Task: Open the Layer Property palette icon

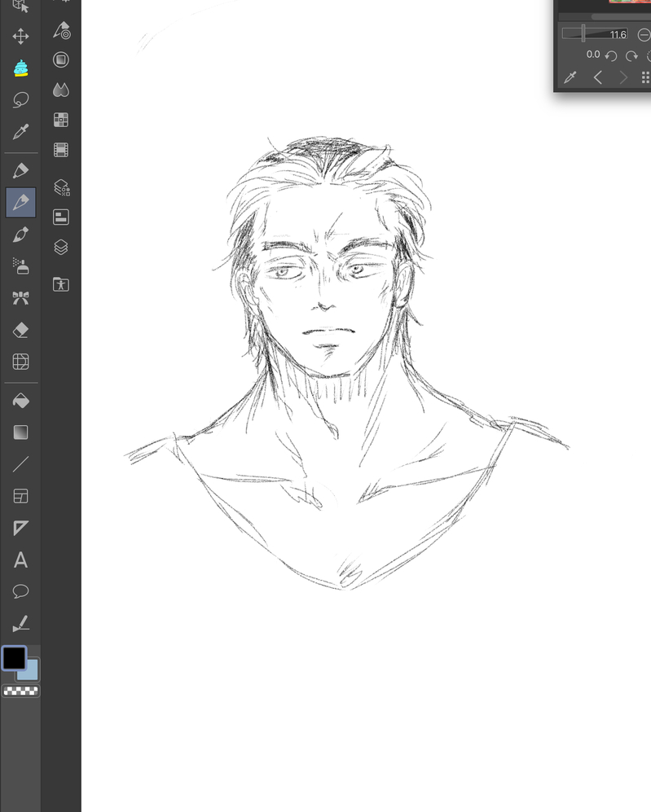Action: (61, 217)
